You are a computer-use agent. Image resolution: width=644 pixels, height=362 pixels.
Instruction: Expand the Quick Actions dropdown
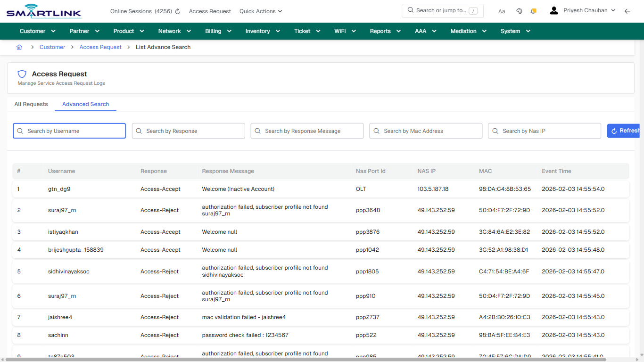tap(260, 11)
